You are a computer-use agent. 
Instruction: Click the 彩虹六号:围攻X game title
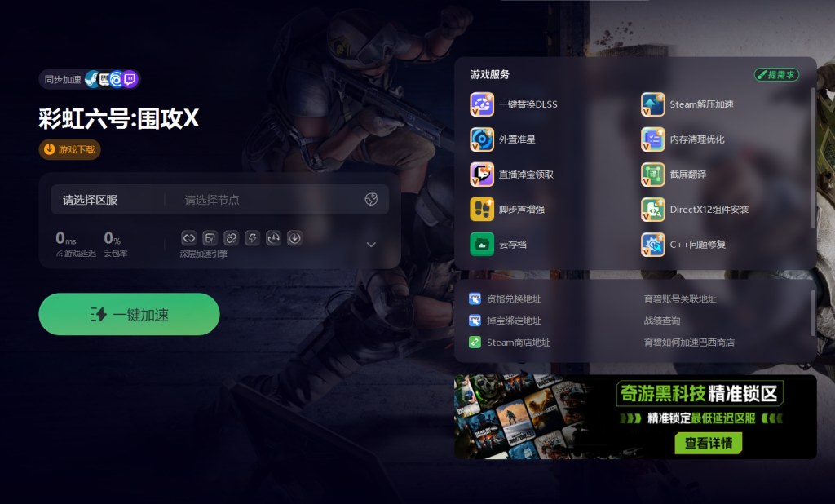tap(119, 118)
